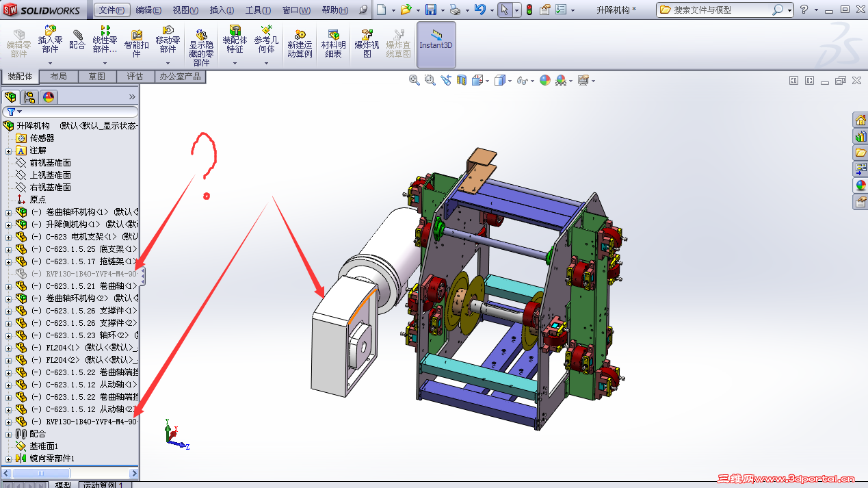The image size is (868, 488).
Task: Open Reference Geometry (参考几何体)
Action: coord(266,40)
